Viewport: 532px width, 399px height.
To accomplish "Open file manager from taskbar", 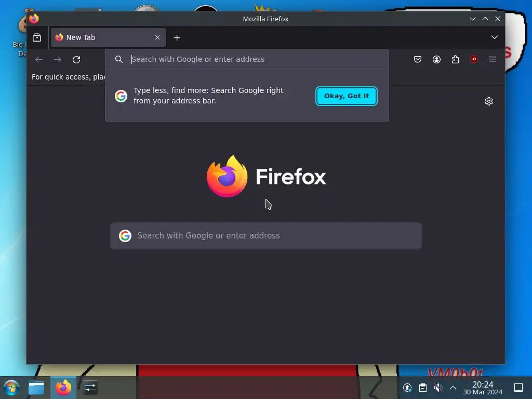I will [36, 388].
